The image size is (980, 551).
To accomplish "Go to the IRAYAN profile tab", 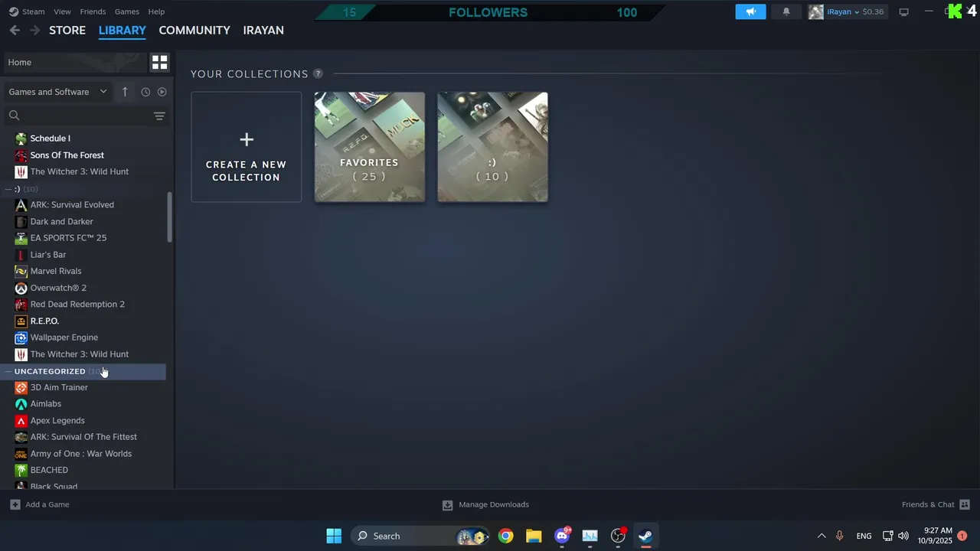I will tap(263, 30).
